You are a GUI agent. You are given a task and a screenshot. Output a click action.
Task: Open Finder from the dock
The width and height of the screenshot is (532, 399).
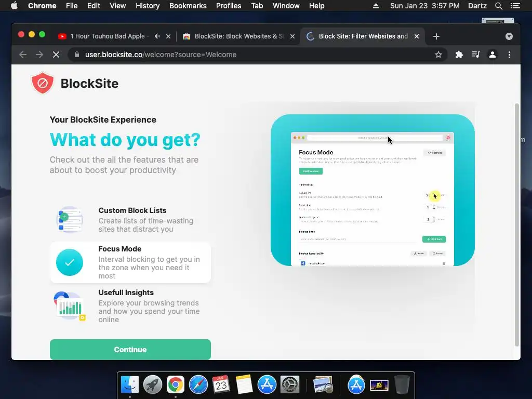pyautogui.click(x=129, y=384)
